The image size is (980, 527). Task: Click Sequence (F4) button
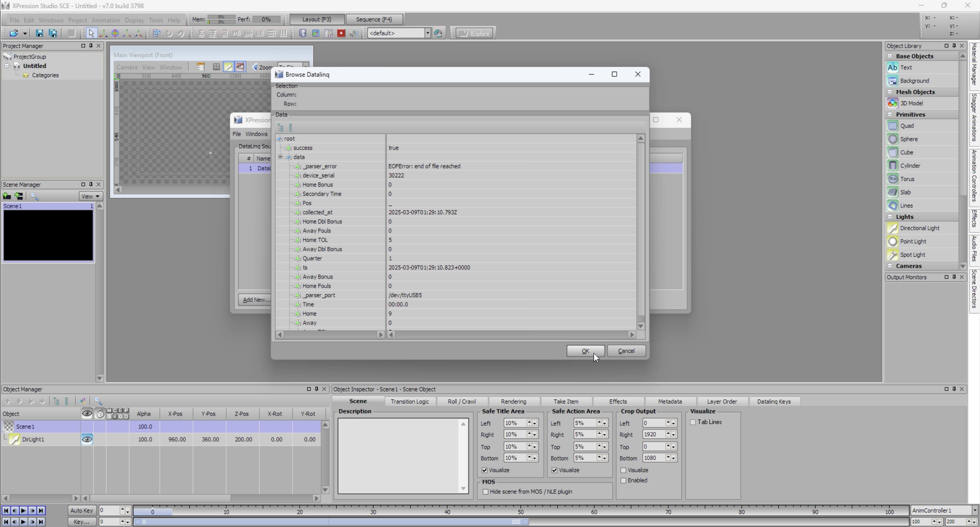click(x=374, y=19)
